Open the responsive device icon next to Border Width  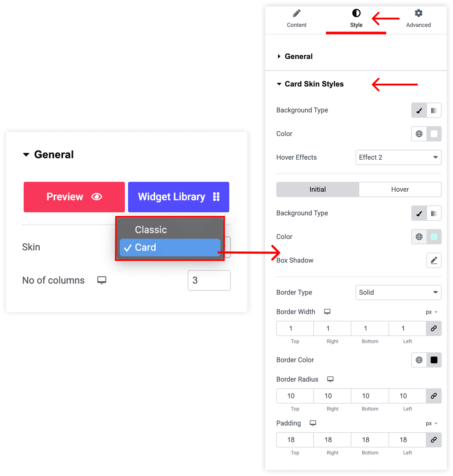point(327,312)
